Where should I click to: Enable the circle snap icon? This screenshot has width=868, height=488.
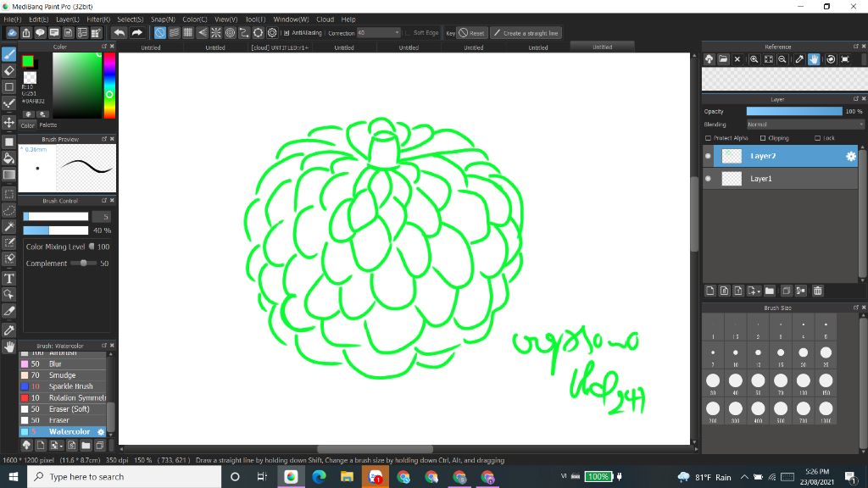tap(231, 33)
